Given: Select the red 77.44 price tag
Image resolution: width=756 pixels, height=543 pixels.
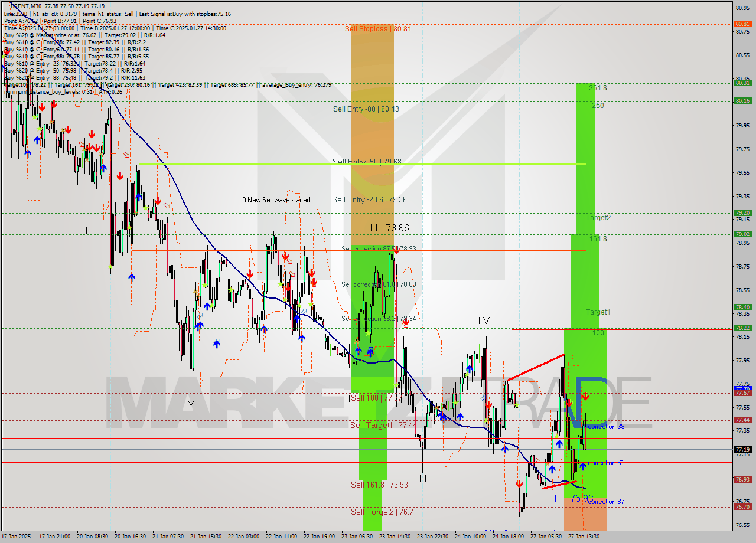Looking at the screenshot, I should 742,420.
